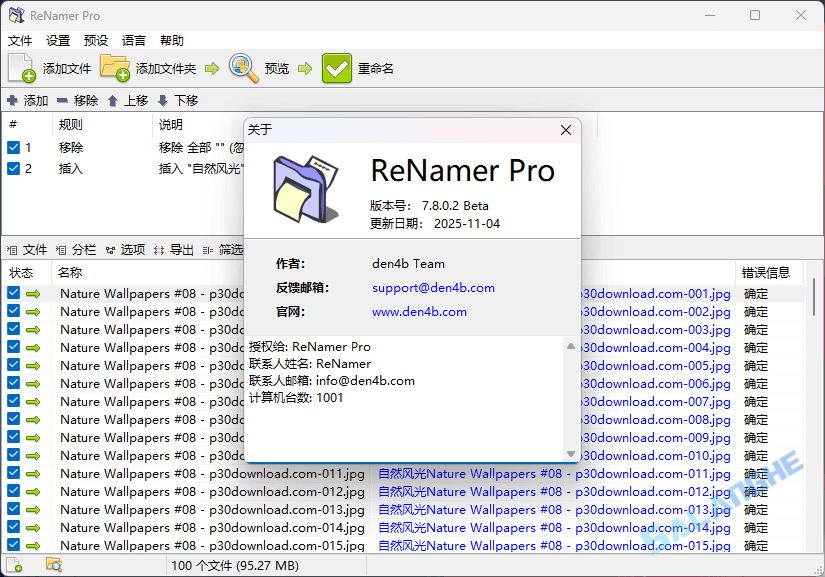Click the 移除 rule icon
This screenshot has height=577, width=825.
click(x=62, y=100)
